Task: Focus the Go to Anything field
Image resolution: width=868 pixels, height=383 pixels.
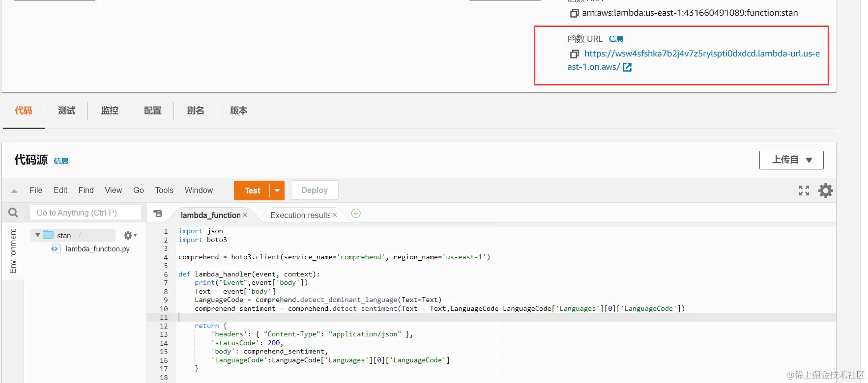Action: (x=86, y=213)
